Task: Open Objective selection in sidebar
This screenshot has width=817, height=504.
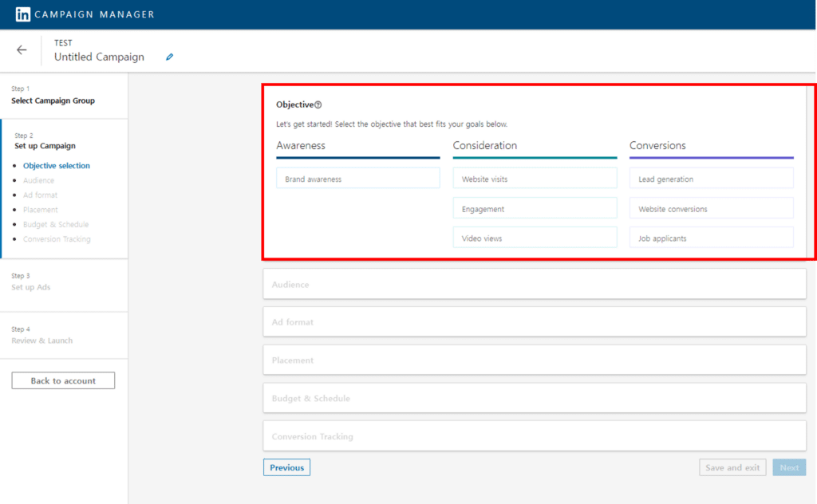Action: 57,166
